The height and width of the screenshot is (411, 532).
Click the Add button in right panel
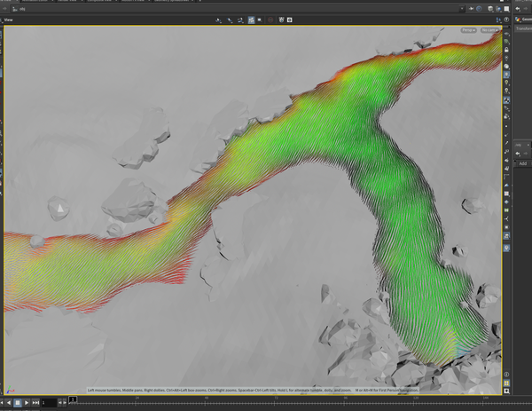(x=523, y=163)
